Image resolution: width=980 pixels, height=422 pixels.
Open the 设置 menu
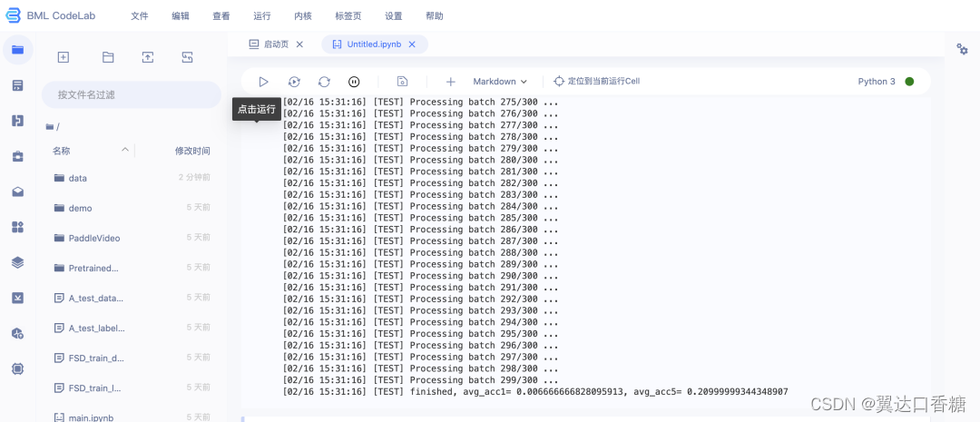click(394, 16)
